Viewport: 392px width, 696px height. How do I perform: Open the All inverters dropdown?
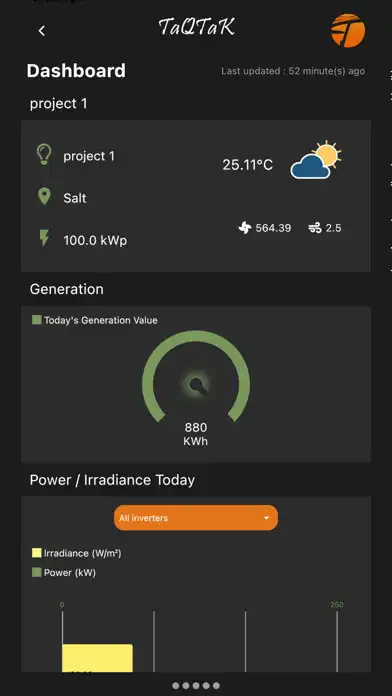[x=196, y=518]
